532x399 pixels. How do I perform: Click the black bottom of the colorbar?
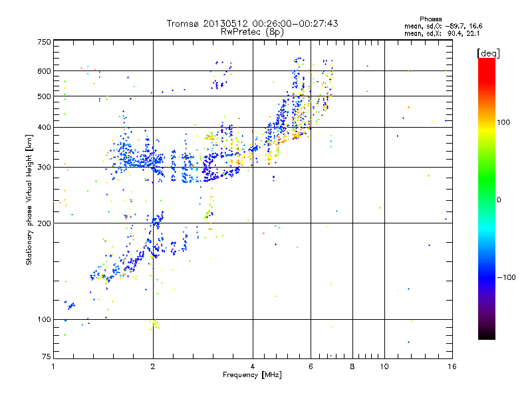pyautogui.click(x=487, y=334)
